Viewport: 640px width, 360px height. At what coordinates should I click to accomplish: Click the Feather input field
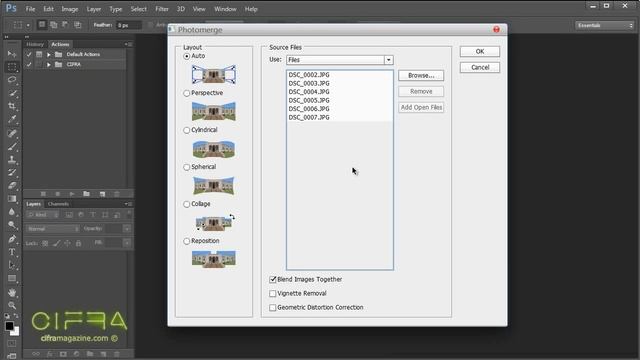click(x=129, y=25)
